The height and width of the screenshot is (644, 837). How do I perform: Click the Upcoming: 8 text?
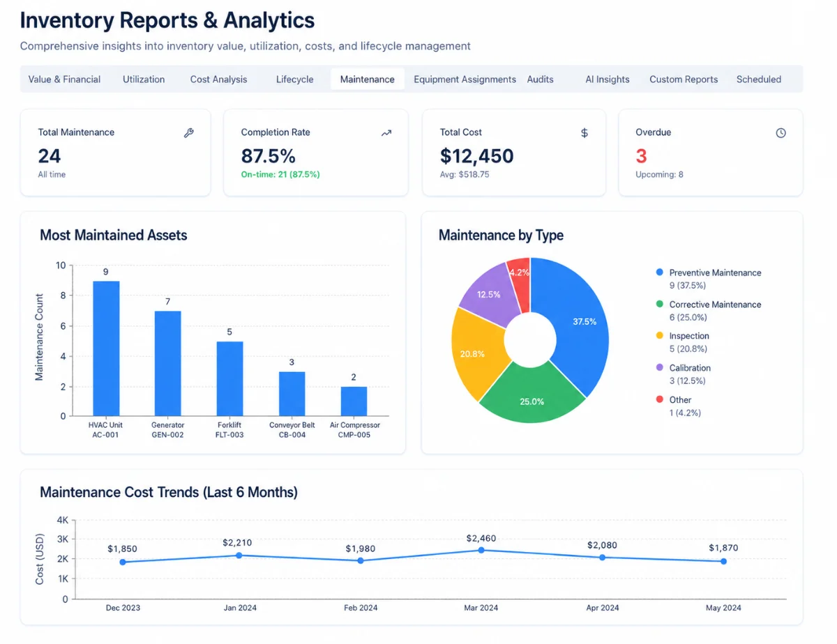click(x=659, y=174)
